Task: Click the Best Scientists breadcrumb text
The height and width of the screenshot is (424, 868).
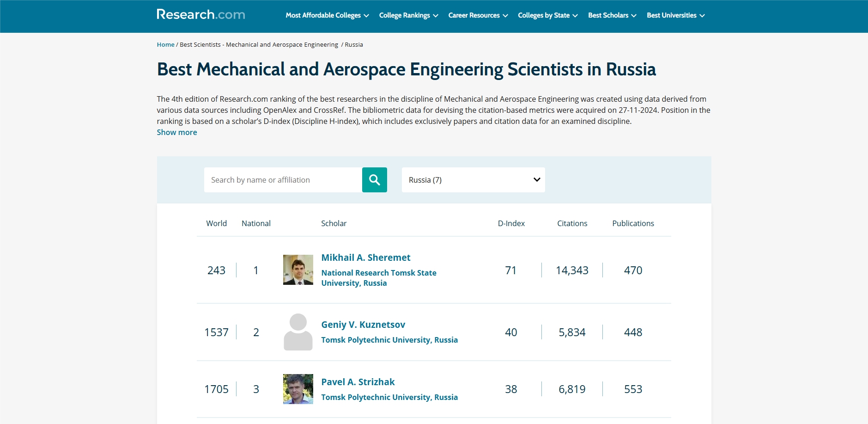Action: (x=259, y=45)
